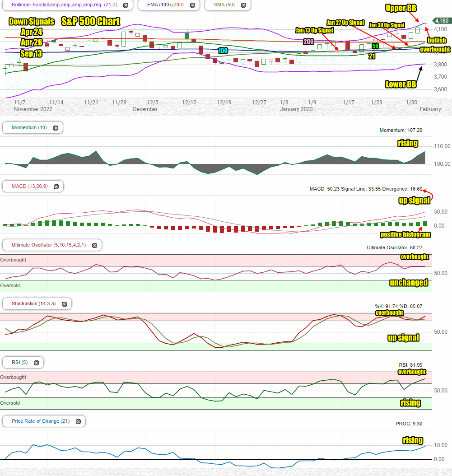Click the 'Momentum: 107.20' readout
The height and width of the screenshot is (476, 452).
point(401,130)
